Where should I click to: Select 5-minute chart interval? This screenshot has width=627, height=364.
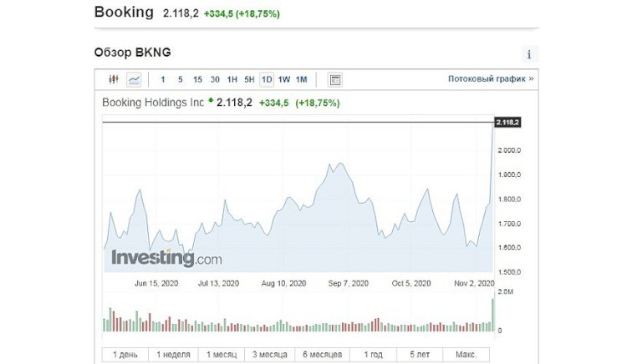[181, 80]
